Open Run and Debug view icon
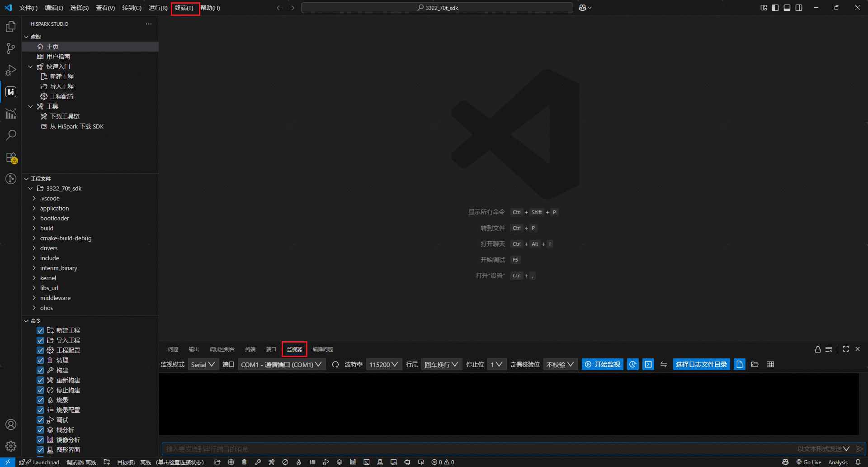This screenshot has height=467, width=868. coord(11,71)
